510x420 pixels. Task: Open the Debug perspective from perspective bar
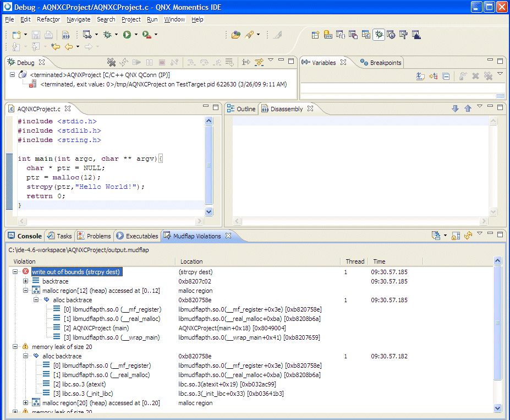coord(379,35)
